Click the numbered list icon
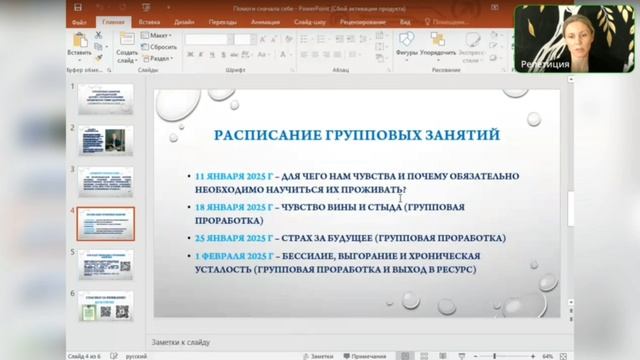 [322, 39]
